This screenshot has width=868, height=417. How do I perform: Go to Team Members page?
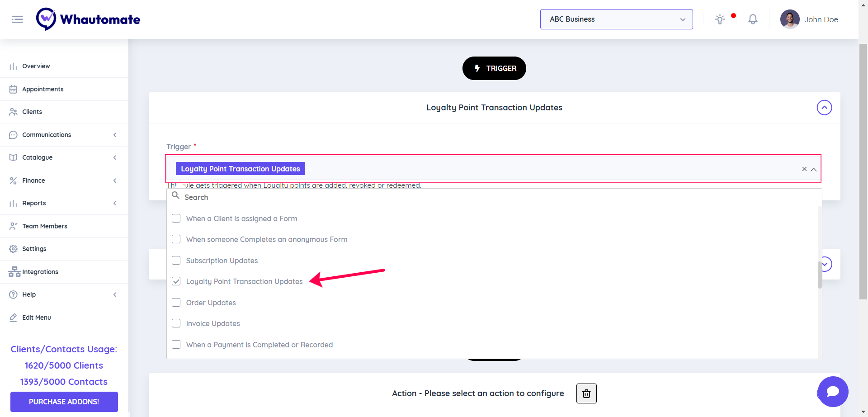pos(45,226)
